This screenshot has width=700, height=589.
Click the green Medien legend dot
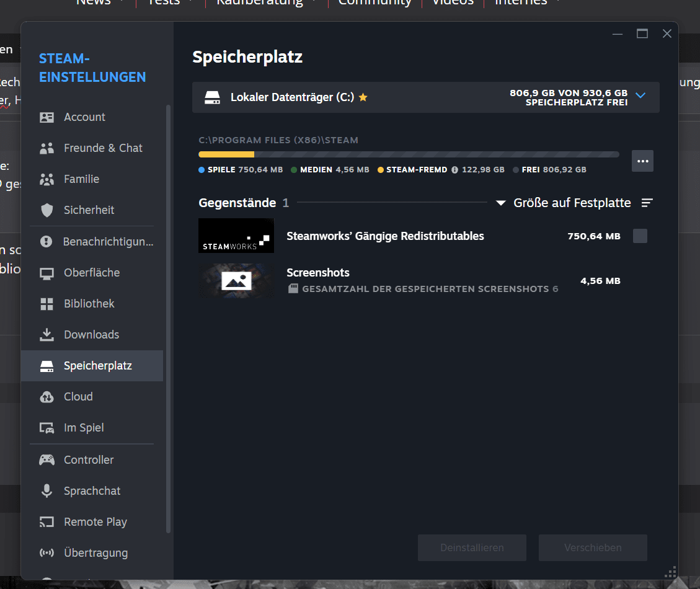[294, 170]
